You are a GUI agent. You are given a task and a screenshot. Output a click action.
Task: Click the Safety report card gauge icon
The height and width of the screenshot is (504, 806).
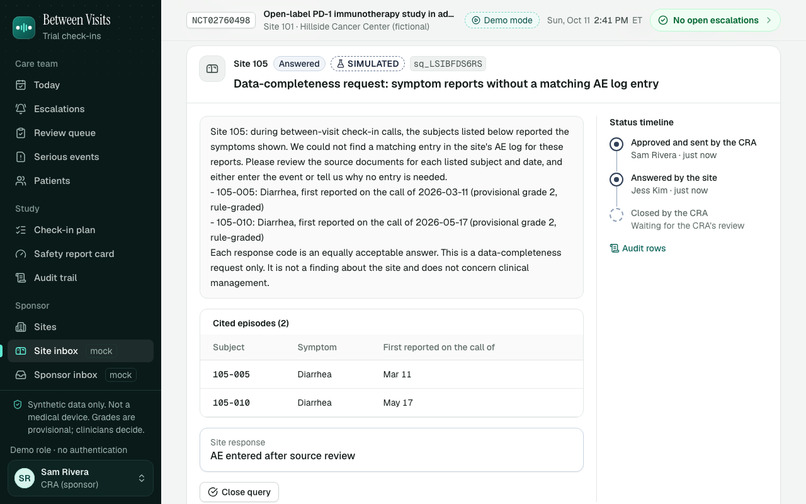pyautogui.click(x=21, y=254)
